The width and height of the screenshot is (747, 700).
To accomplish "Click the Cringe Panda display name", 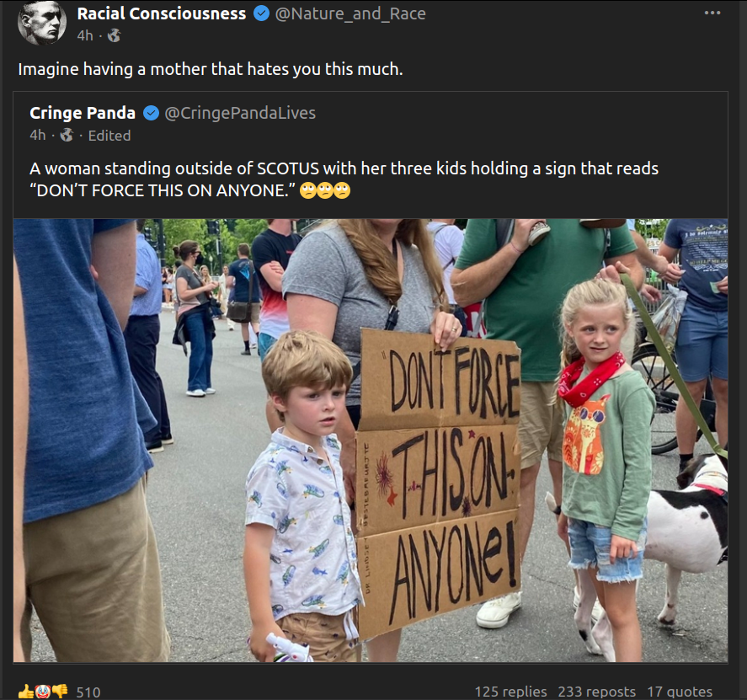I will pyautogui.click(x=83, y=113).
